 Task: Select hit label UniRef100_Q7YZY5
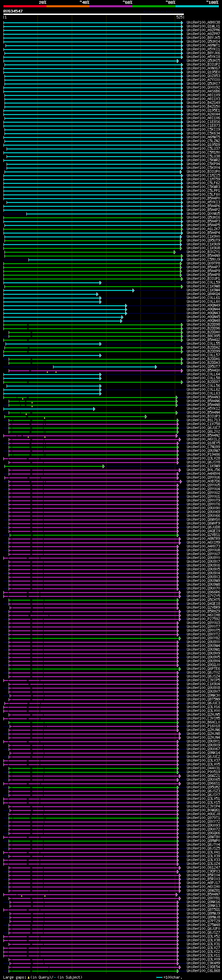pyautogui.click(x=203, y=596)
